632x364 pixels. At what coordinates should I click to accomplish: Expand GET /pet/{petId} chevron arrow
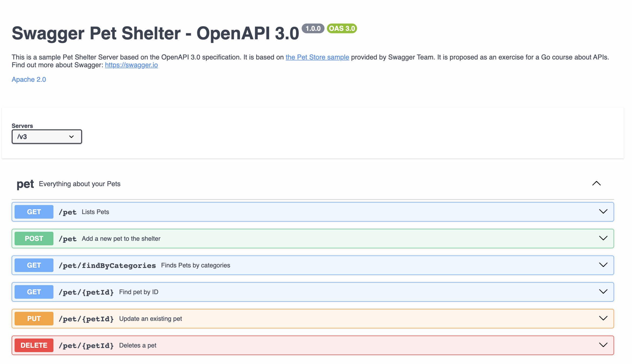click(603, 292)
